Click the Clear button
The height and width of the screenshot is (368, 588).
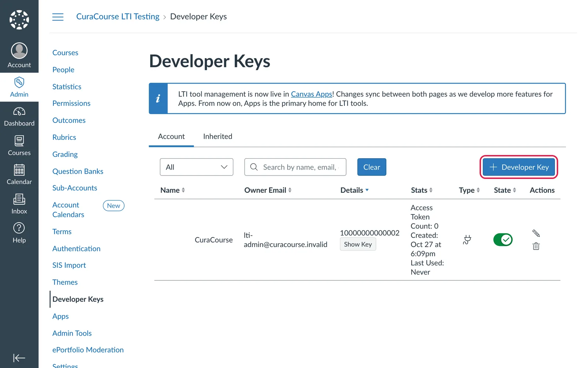coord(372,167)
